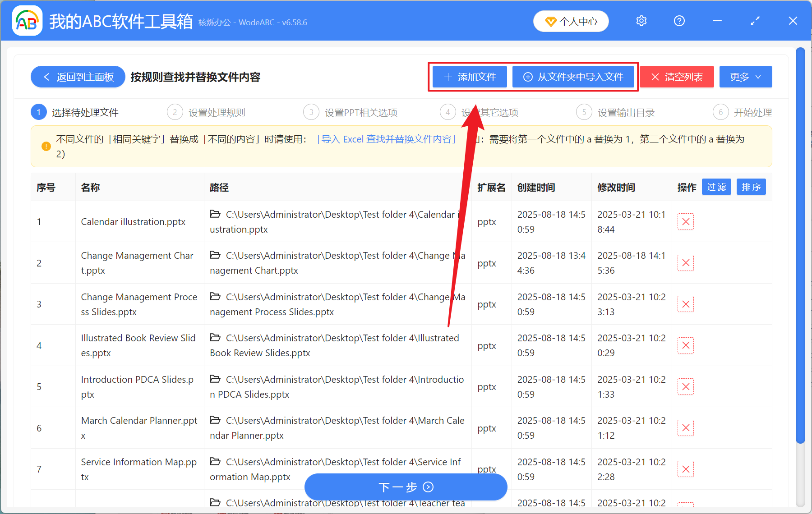812x514 pixels.
Task: Open the 过滤 filter control
Action: (x=716, y=187)
